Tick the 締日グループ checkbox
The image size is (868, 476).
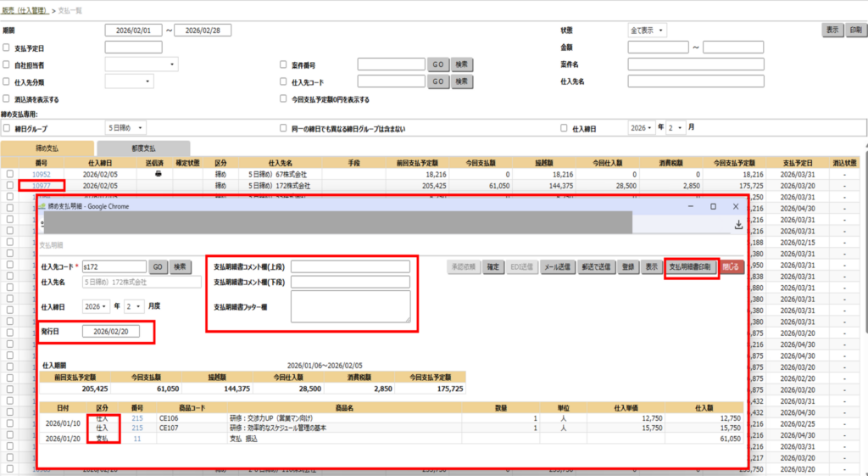7,128
